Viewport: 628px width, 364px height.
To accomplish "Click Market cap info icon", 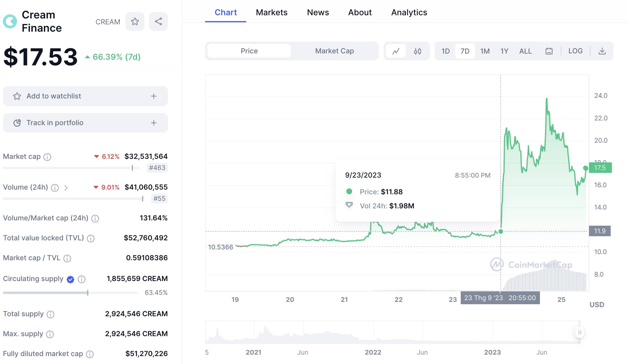I will [x=47, y=157].
